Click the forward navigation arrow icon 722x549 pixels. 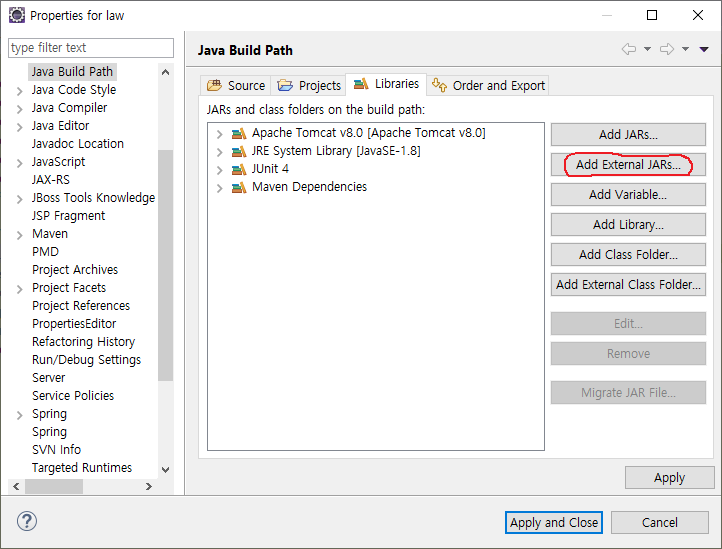point(667,49)
